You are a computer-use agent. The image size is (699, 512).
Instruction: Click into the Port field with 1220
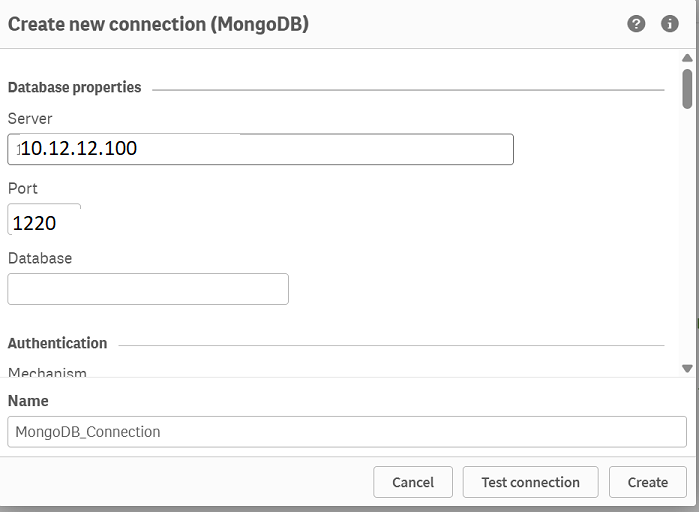tap(44, 219)
